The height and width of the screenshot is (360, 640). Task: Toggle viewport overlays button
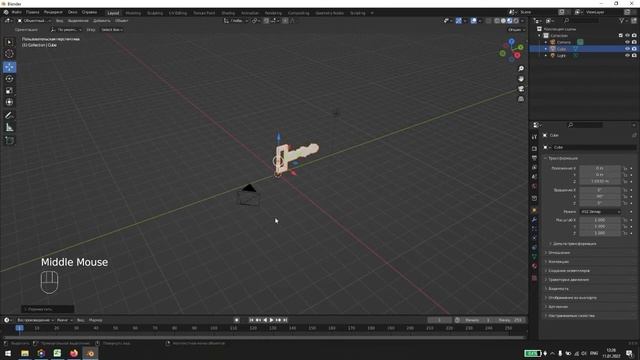[473, 20]
